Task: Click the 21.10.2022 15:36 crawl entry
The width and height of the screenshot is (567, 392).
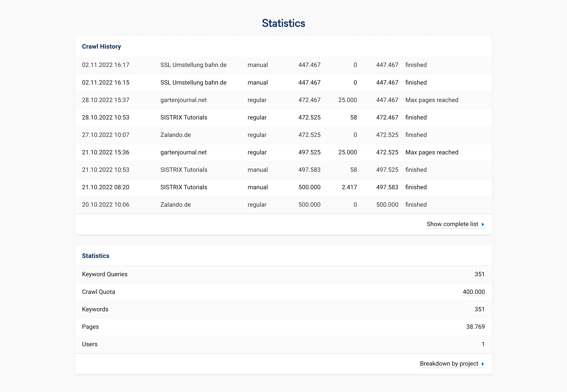Action: [106, 152]
